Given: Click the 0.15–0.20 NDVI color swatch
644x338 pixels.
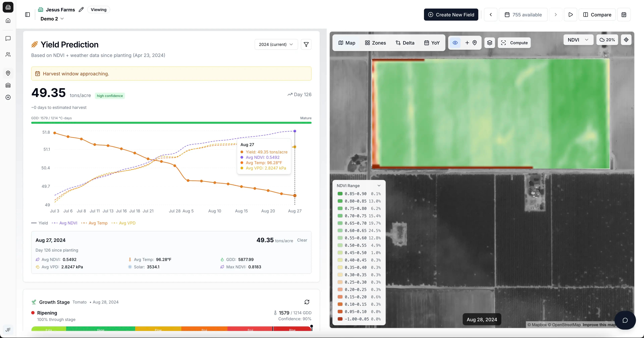Looking at the screenshot, I should [x=340, y=297].
